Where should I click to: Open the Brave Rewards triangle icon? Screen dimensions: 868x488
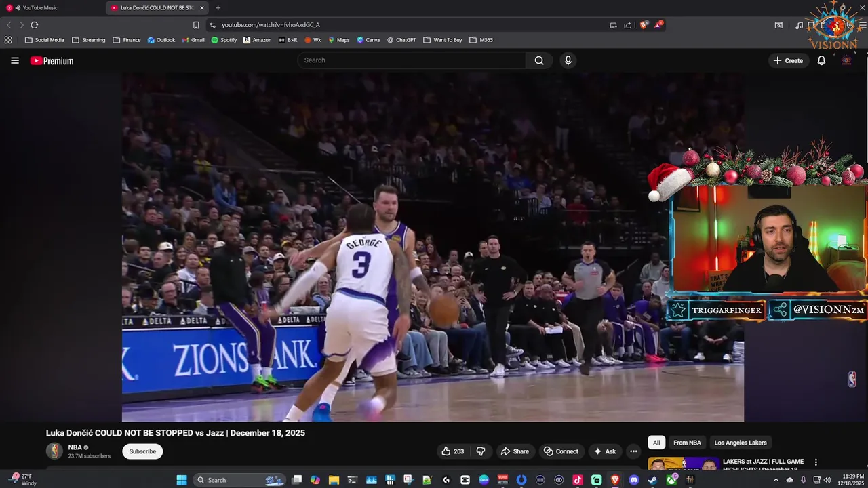(658, 25)
